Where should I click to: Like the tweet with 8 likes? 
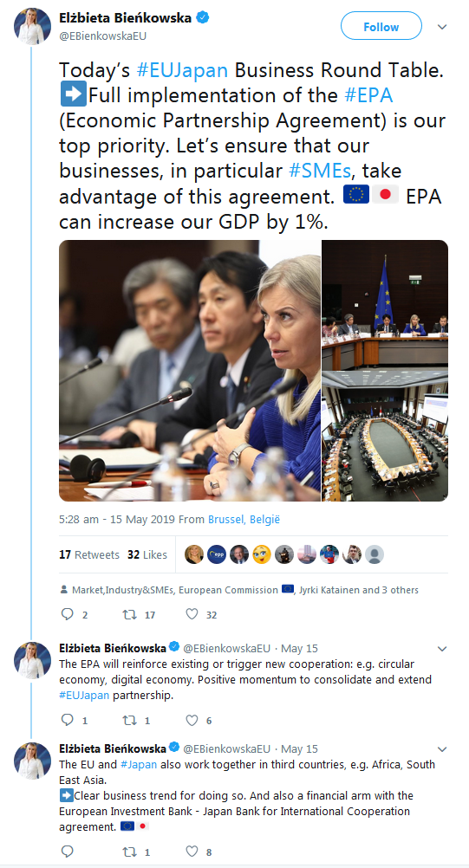(x=192, y=852)
